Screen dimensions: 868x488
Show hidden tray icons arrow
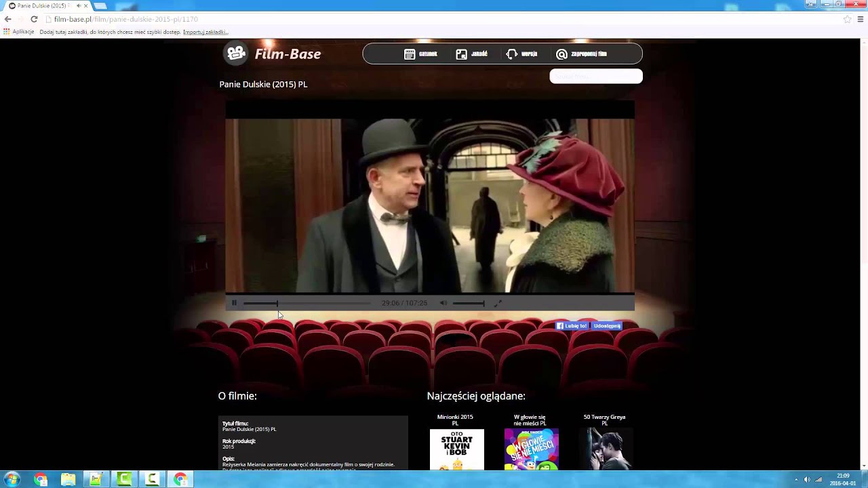click(x=796, y=480)
